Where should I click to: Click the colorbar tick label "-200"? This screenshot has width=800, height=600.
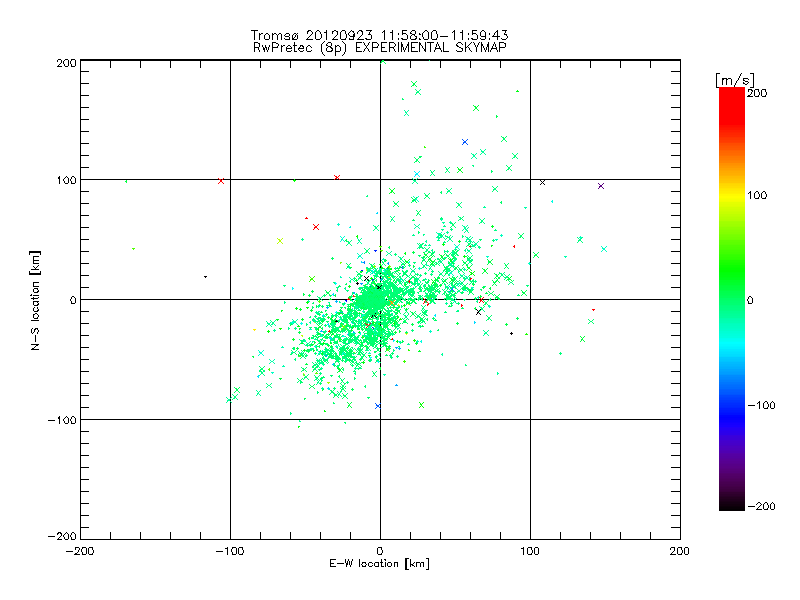(761, 506)
